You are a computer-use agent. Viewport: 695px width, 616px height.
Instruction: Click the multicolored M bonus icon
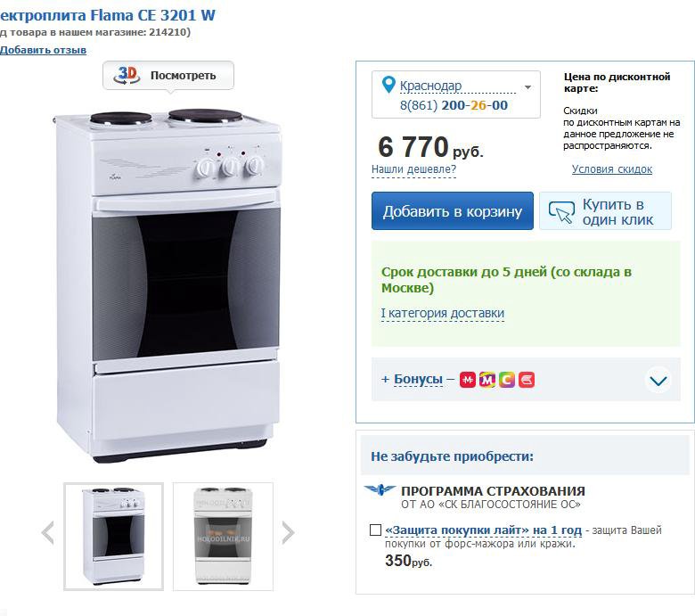[487, 380]
